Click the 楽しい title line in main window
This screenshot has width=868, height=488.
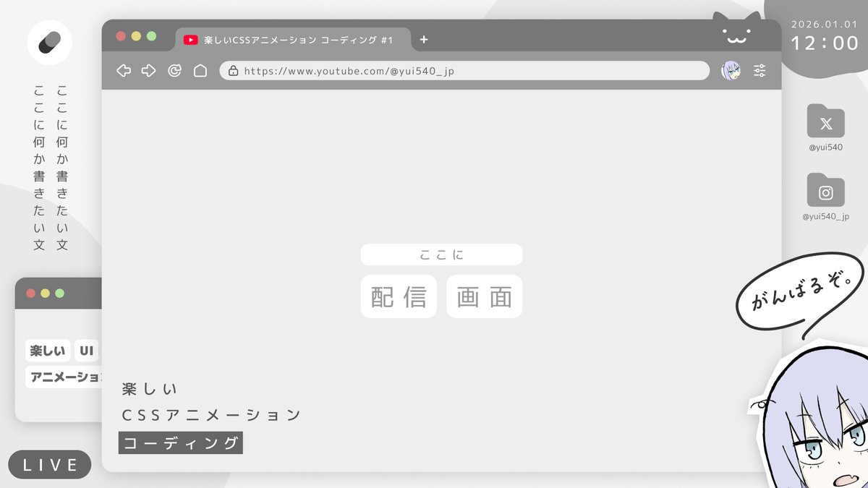click(150, 389)
